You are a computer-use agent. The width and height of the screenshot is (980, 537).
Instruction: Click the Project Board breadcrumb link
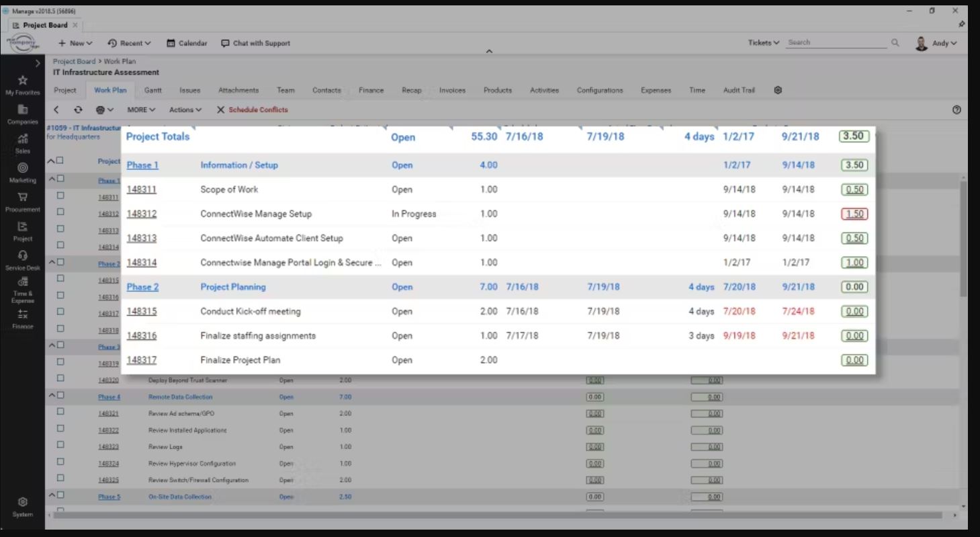[75, 61]
